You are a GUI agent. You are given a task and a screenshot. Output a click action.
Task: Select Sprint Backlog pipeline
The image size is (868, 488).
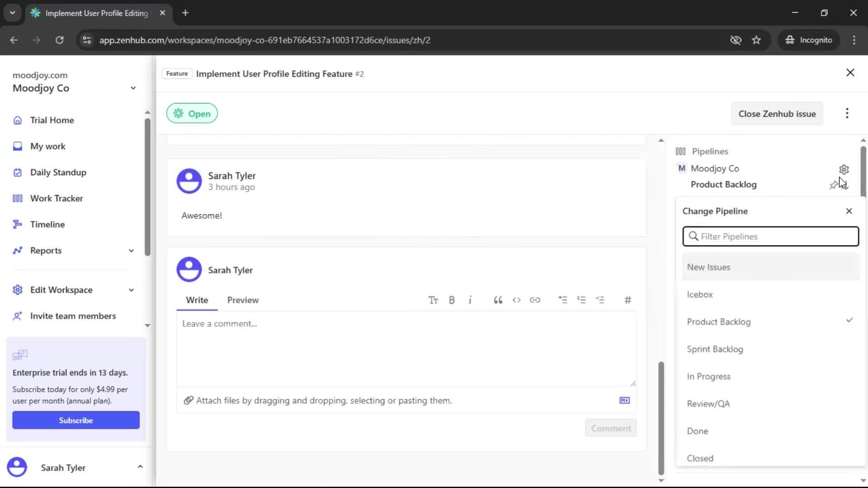point(715,349)
